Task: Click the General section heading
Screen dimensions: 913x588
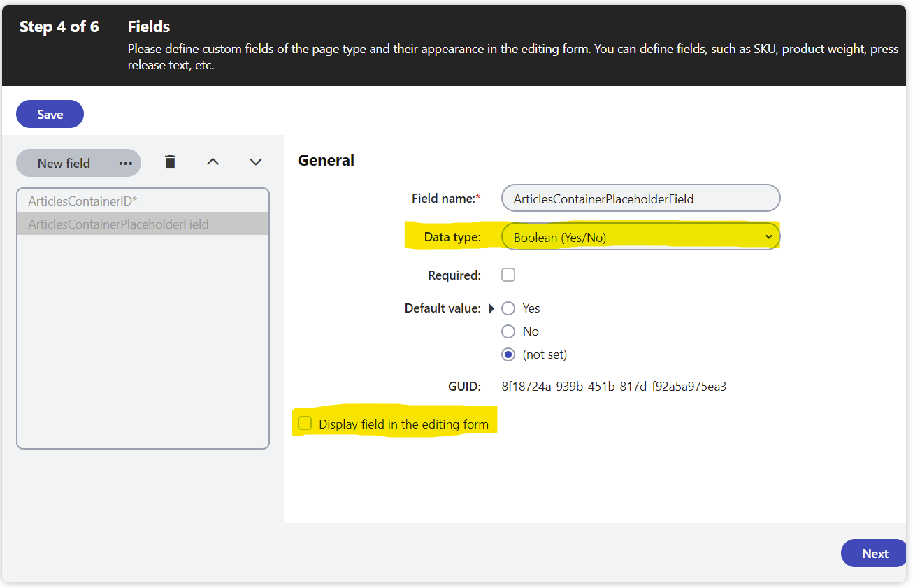Action: tap(326, 160)
